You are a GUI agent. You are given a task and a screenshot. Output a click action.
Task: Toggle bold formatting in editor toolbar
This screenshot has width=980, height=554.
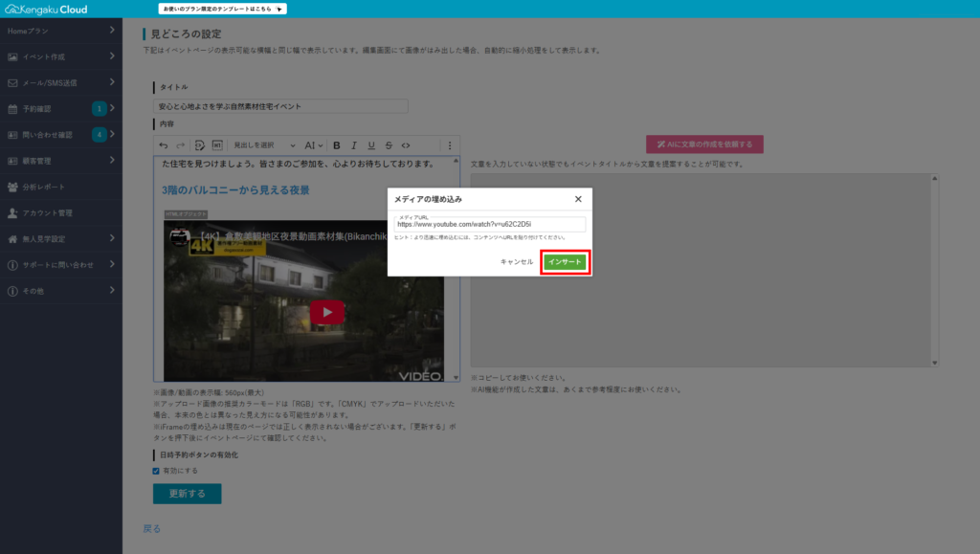pos(337,145)
